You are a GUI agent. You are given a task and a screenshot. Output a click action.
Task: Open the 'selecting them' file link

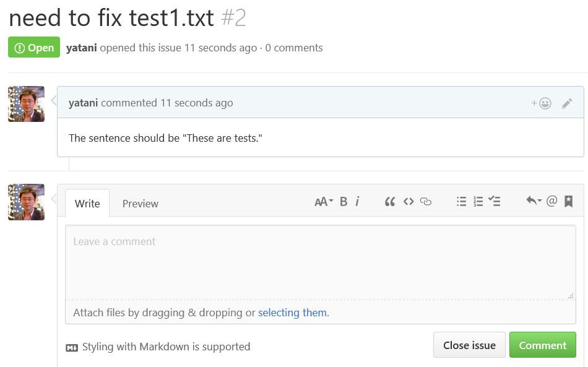(x=293, y=313)
